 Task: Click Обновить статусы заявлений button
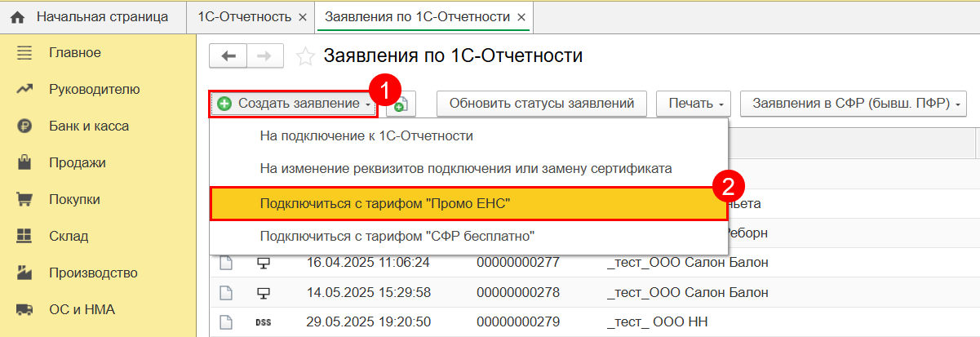[542, 104]
